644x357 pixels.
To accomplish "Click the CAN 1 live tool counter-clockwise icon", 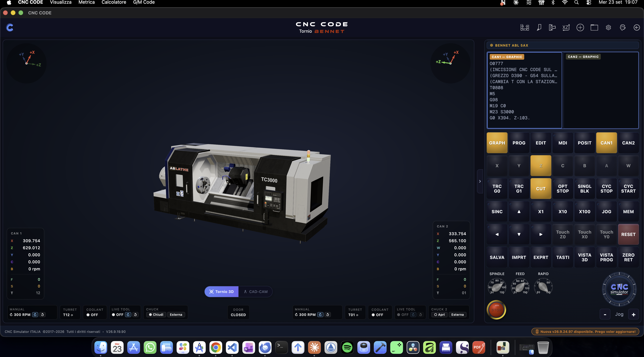I will (x=135, y=315).
